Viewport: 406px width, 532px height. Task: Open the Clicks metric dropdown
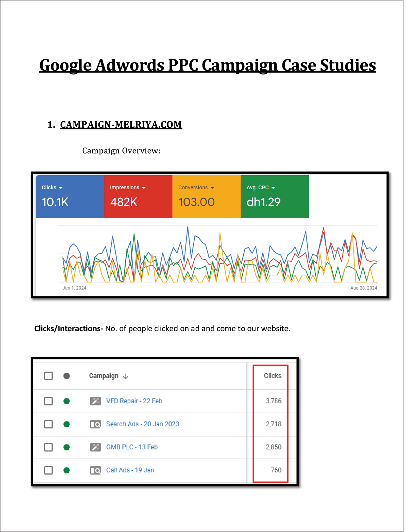61,188
